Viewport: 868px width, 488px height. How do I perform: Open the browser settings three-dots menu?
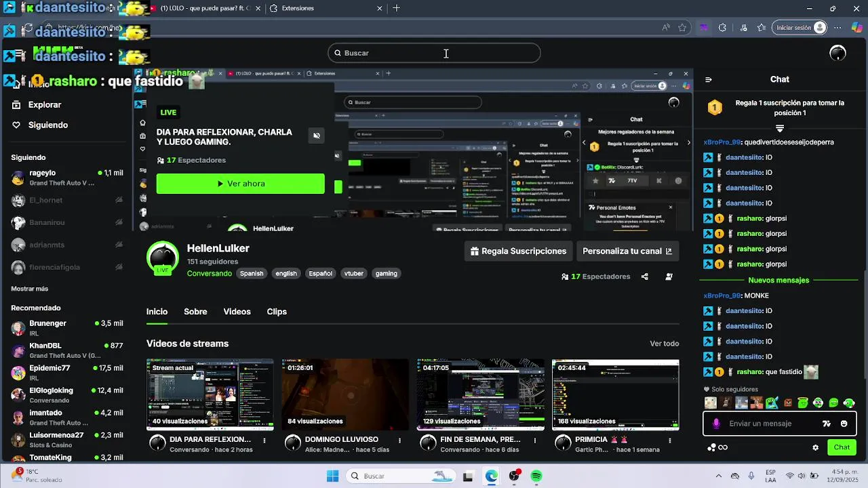point(838,28)
